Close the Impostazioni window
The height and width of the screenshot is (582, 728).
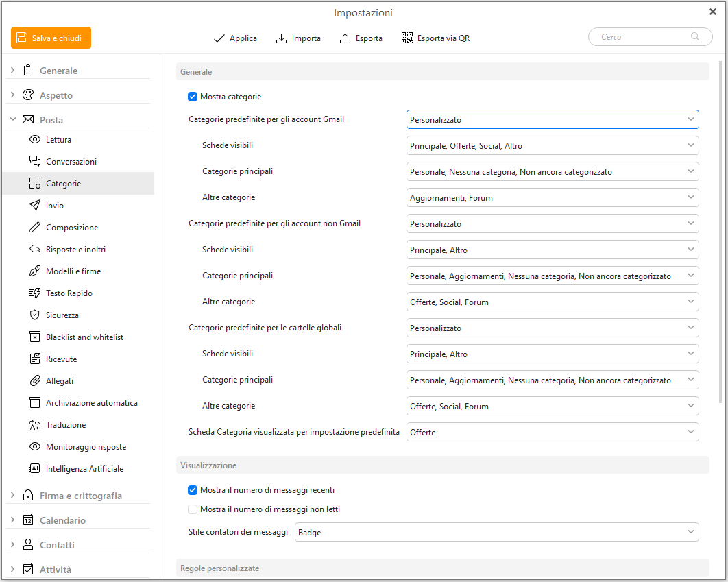coord(713,12)
